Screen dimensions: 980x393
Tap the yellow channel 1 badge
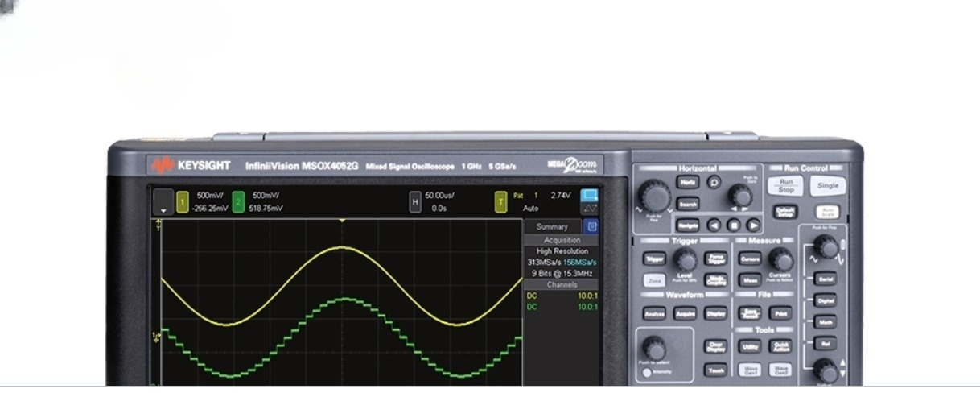[x=183, y=201]
